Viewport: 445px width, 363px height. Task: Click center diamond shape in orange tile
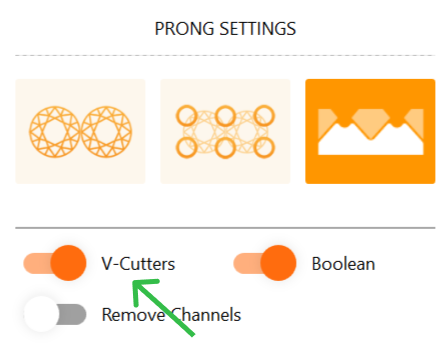click(x=370, y=123)
